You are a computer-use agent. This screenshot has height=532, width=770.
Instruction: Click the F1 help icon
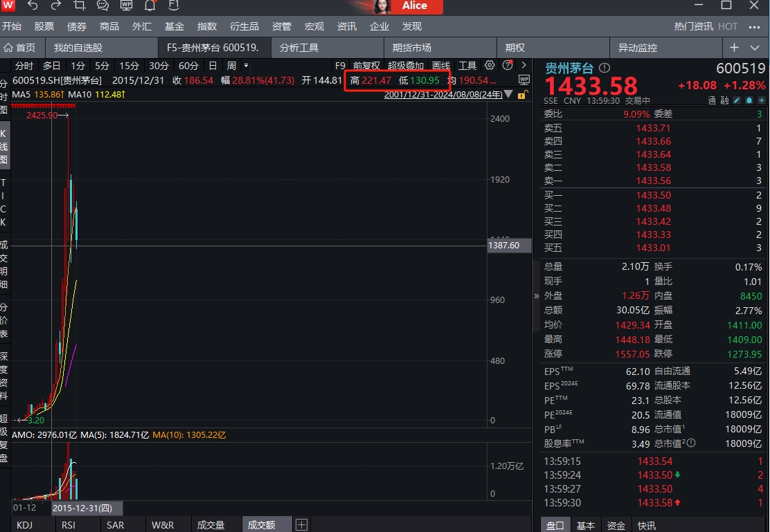click(173, 6)
